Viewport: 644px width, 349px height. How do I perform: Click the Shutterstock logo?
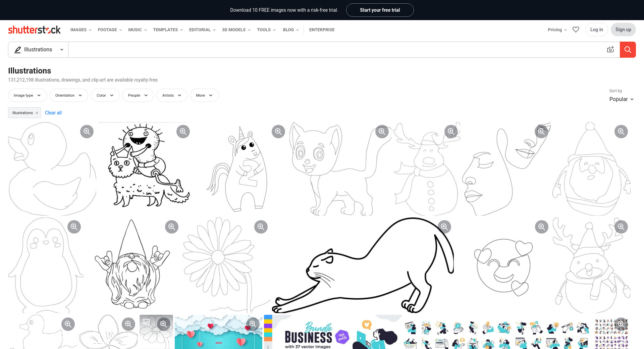click(x=34, y=30)
